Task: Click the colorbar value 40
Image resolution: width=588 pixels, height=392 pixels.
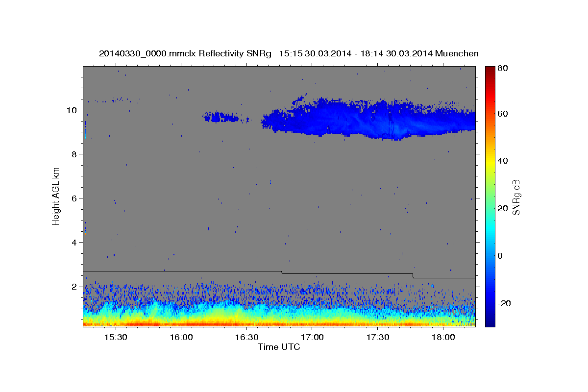Action: pyautogui.click(x=503, y=161)
